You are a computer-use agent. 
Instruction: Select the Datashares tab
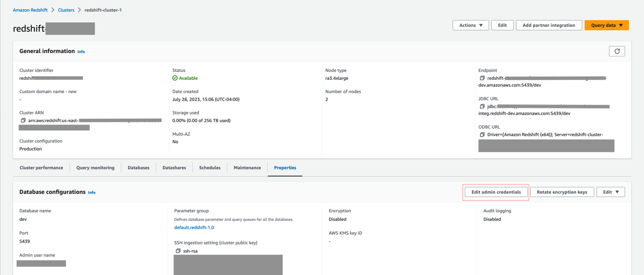coord(174,168)
